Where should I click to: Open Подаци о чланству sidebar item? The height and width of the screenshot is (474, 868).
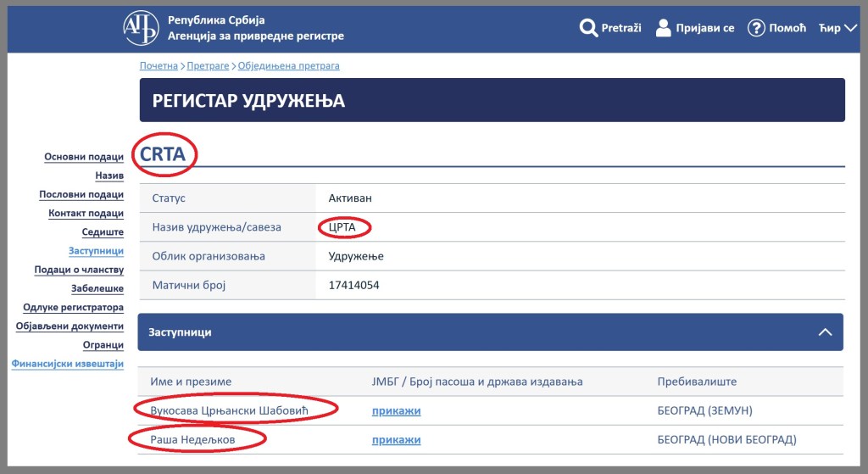click(x=79, y=270)
